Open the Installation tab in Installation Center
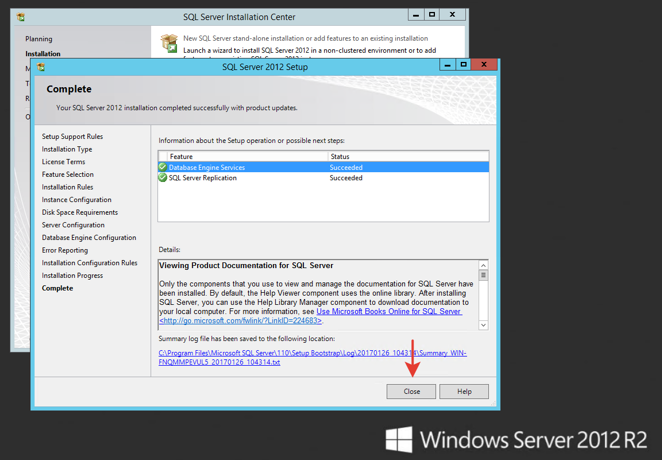 [43, 54]
